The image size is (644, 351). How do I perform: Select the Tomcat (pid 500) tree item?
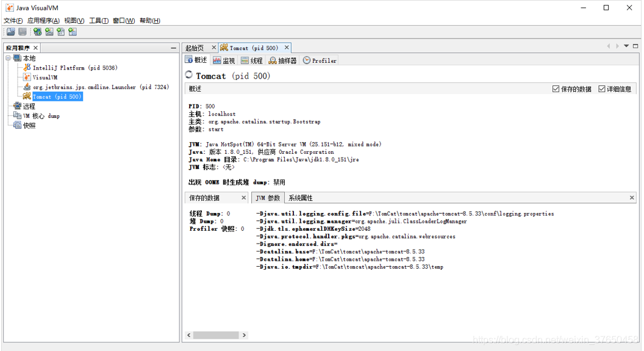pos(57,96)
